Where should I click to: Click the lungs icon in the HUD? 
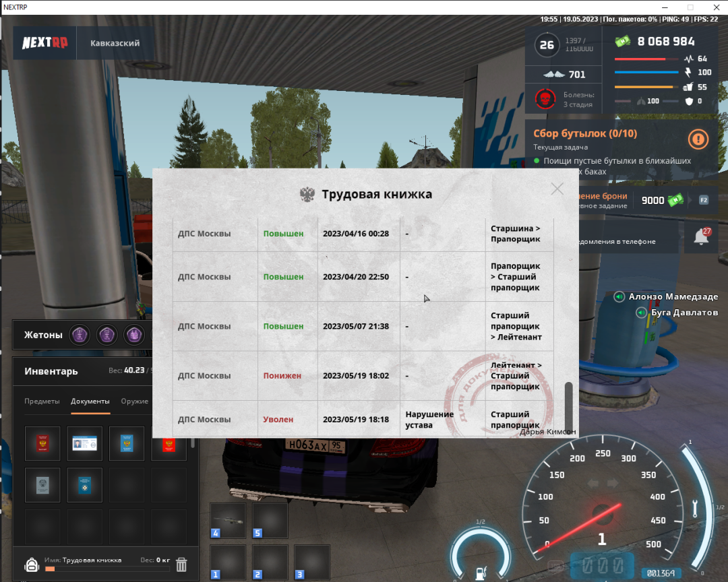641,101
